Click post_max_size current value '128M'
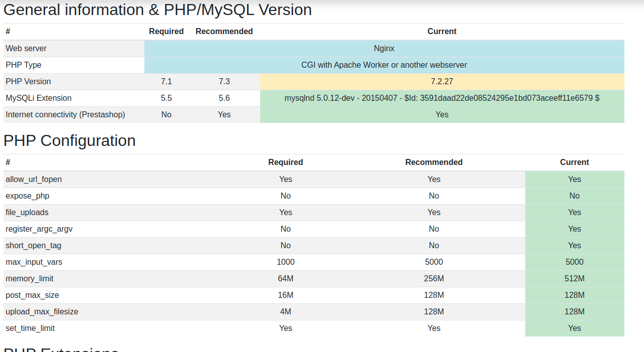The width and height of the screenshot is (644, 352). pyautogui.click(x=575, y=295)
